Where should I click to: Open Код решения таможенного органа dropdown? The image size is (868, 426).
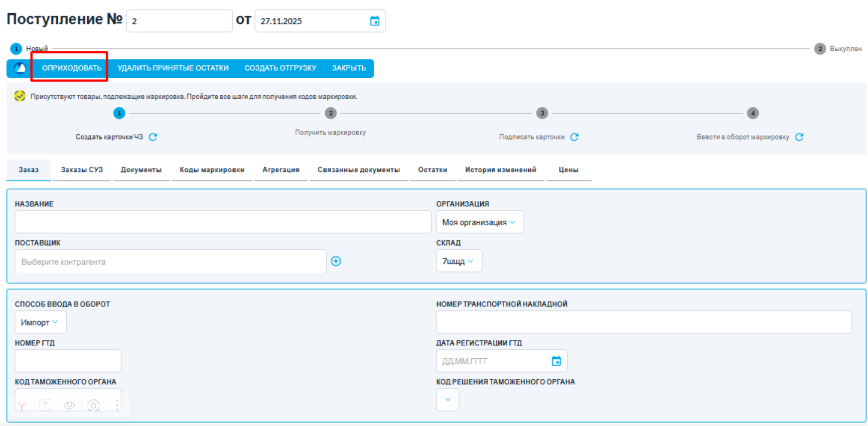pyautogui.click(x=447, y=400)
